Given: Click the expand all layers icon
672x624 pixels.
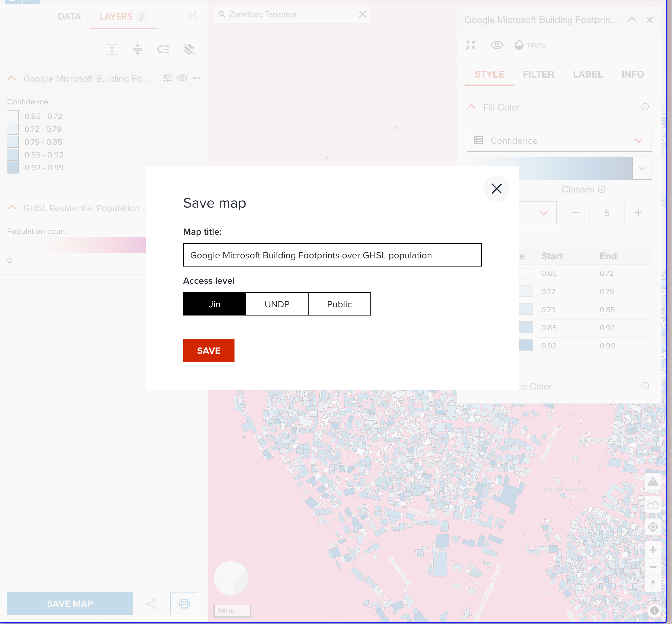Looking at the screenshot, I should [112, 49].
